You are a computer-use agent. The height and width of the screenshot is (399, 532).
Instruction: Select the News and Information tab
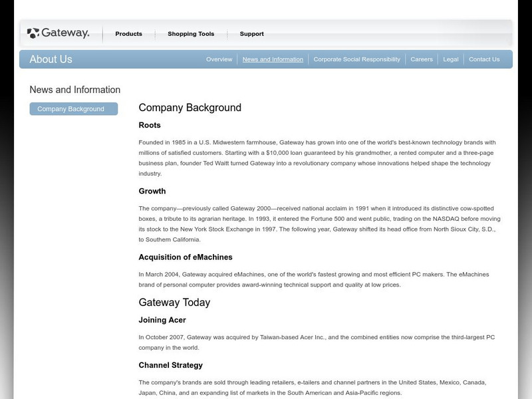(x=273, y=59)
